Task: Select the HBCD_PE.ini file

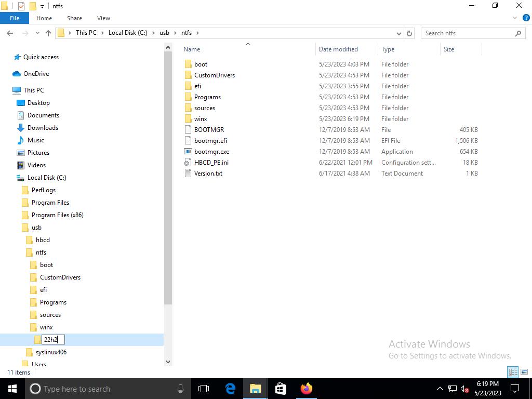Action: [x=211, y=163]
